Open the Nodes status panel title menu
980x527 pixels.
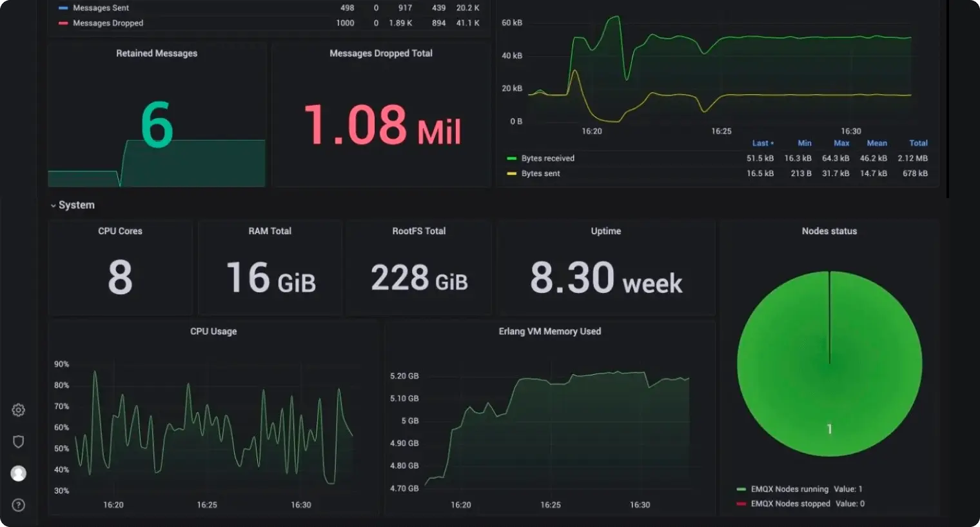829,231
